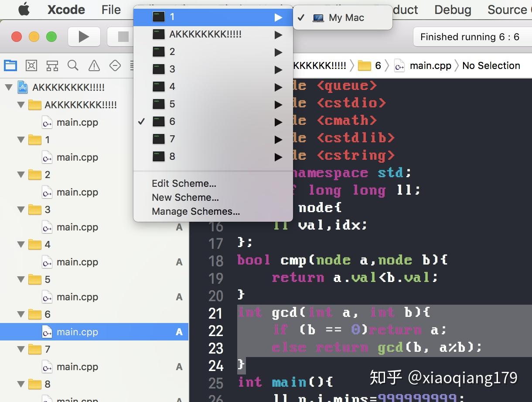Select the AKKKKKKKK!!!!! folder in navigator tree
The image size is (532, 402).
point(94,105)
